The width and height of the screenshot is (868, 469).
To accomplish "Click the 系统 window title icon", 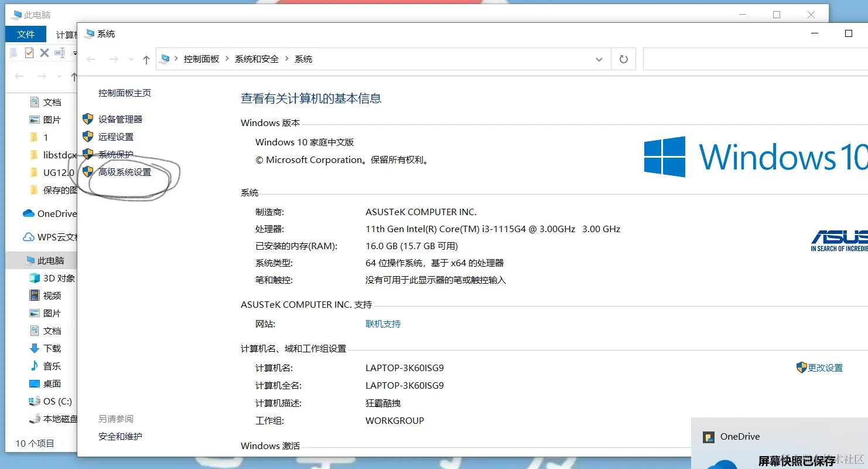I will point(89,34).
